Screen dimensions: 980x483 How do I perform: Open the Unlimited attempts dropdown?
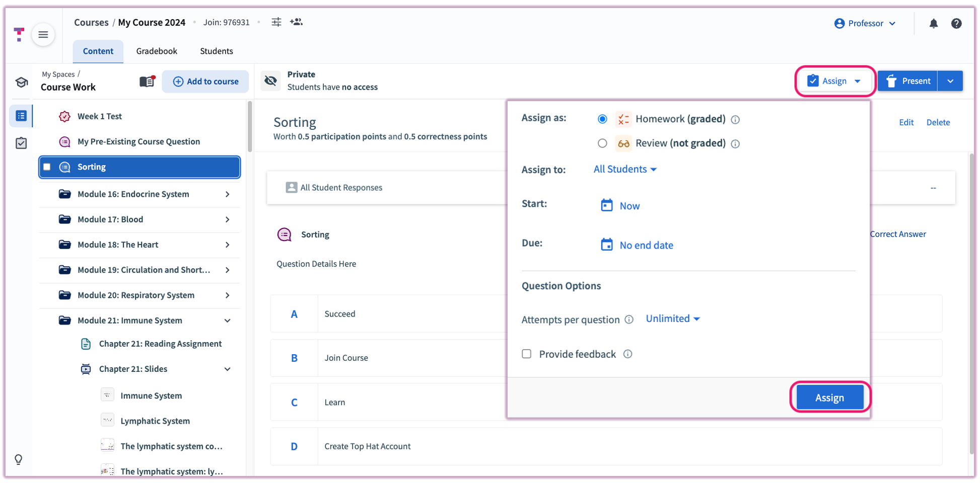672,319
